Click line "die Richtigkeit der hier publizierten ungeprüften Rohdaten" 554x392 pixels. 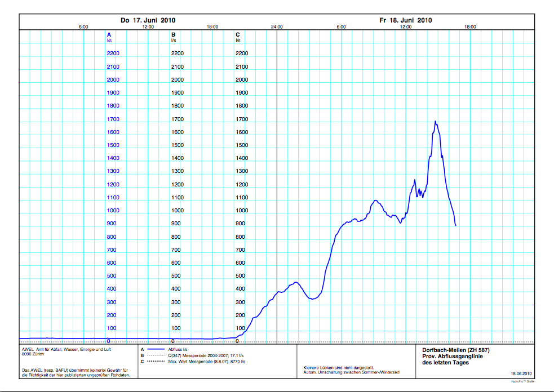click(x=76, y=376)
